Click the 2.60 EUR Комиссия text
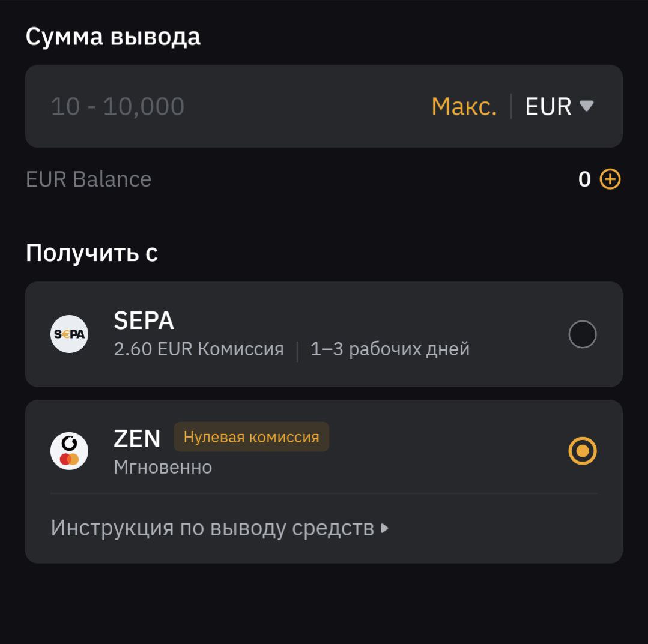 (x=199, y=349)
